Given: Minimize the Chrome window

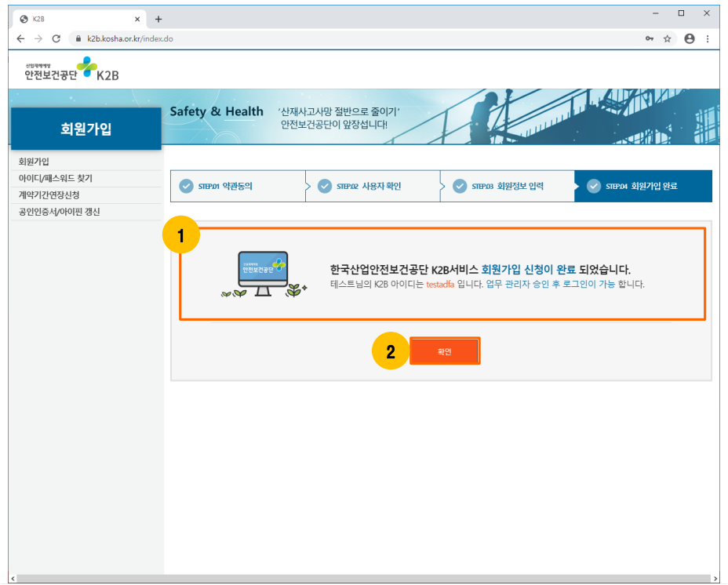Looking at the screenshot, I should (x=656, y=13).
